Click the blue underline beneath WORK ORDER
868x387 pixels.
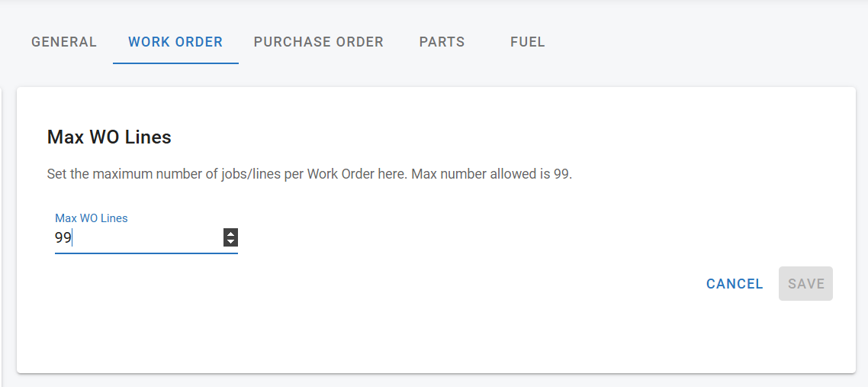point(175,63)
